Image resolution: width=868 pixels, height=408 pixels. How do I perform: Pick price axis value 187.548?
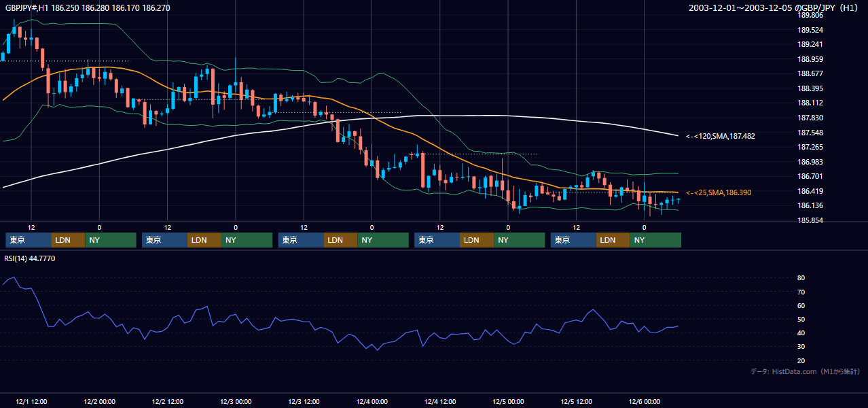click(x=810, y=133)
